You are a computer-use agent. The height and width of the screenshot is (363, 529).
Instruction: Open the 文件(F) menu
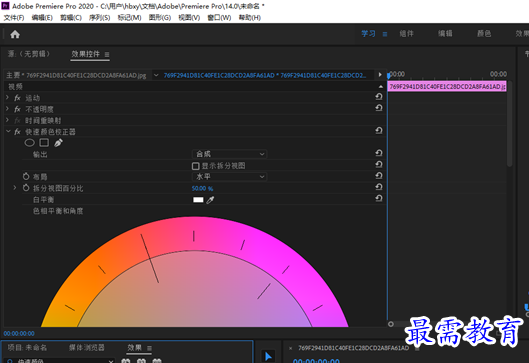[14, 18]
